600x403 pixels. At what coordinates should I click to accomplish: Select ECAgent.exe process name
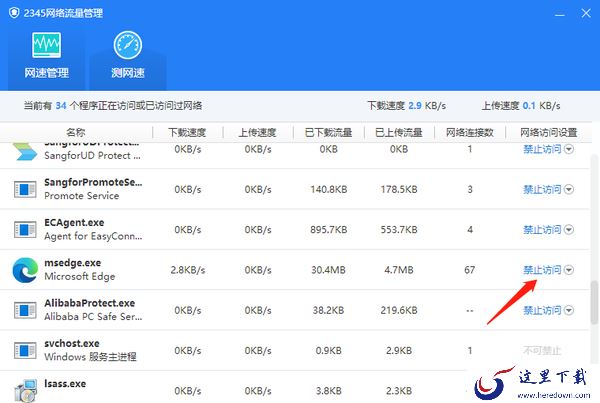74,222
